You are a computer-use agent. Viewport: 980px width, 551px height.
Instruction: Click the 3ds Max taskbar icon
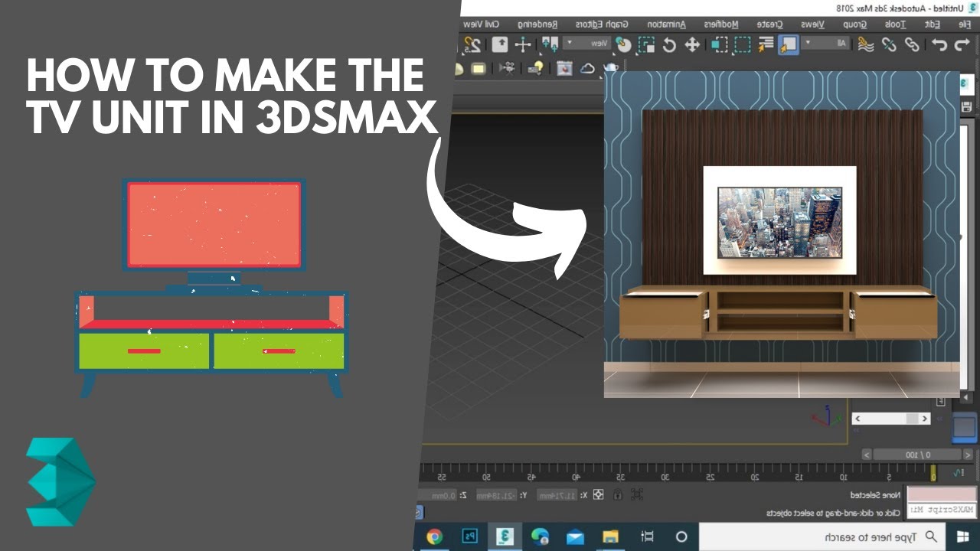(x=505, y=536)
